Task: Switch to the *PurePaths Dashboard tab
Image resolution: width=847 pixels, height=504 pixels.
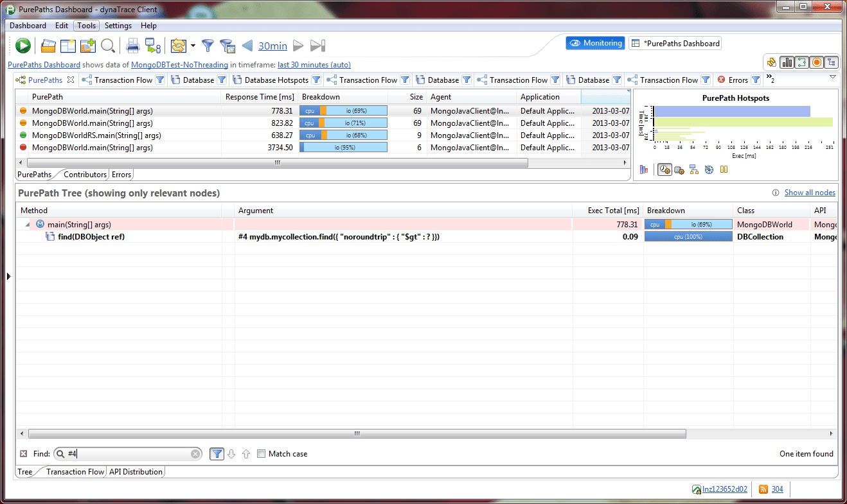Action: (675, 43)
